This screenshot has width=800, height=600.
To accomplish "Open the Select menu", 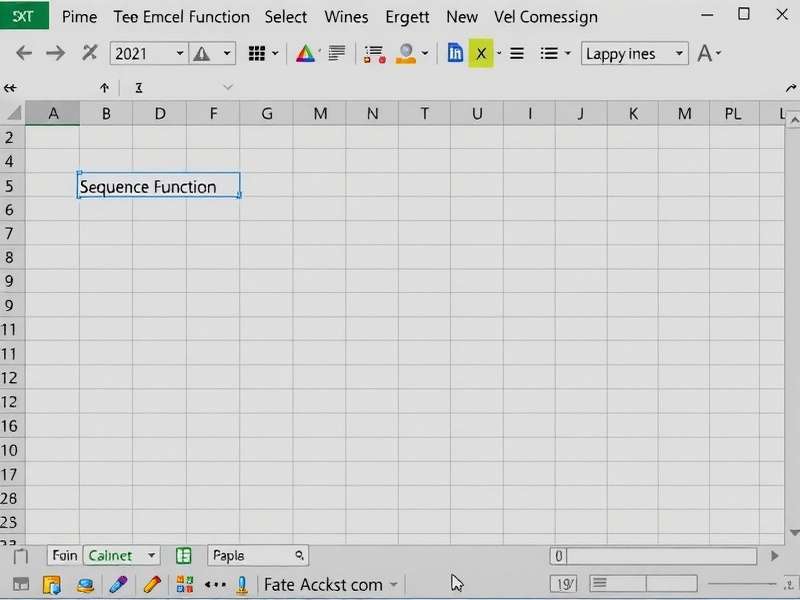I will tap(286, 17).
